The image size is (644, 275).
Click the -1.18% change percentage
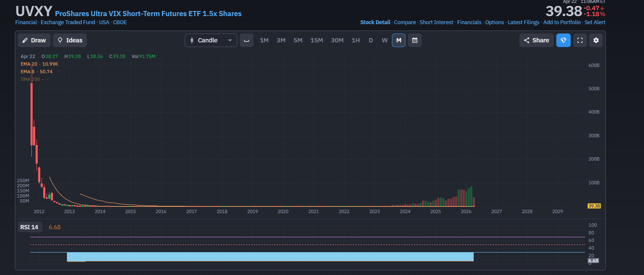(x=594, y=14)
